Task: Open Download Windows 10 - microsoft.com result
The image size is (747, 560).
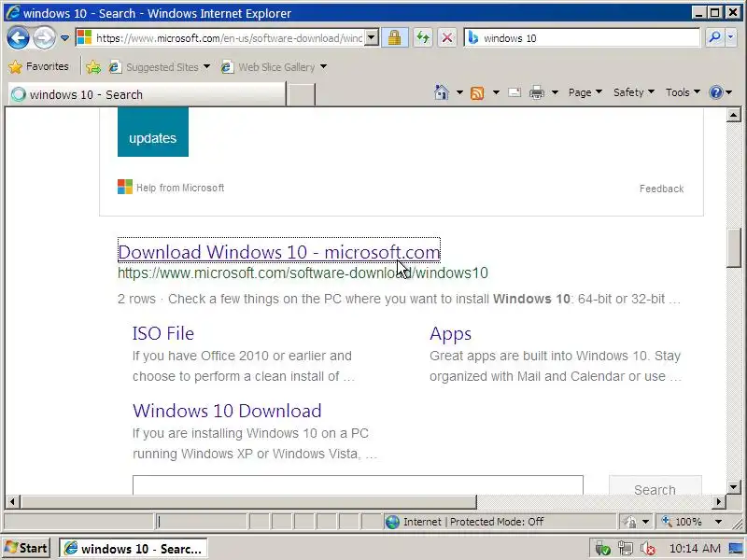Action: click(x=279, y=251)
